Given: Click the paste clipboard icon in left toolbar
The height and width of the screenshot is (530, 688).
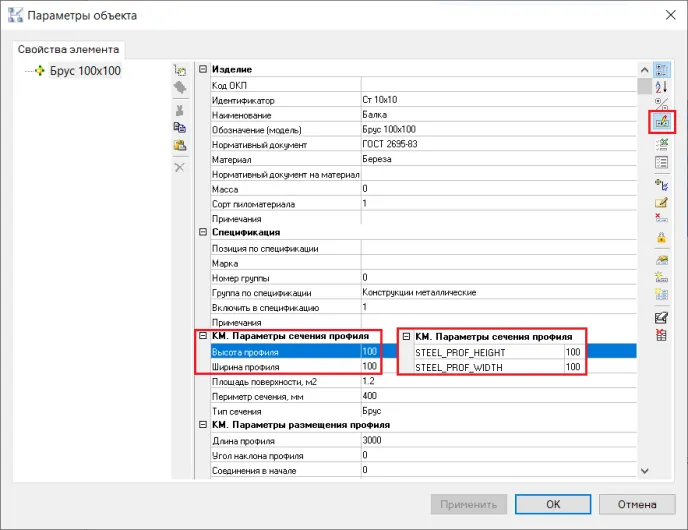Looking at the screenshot, I should (x=180, y=145).
